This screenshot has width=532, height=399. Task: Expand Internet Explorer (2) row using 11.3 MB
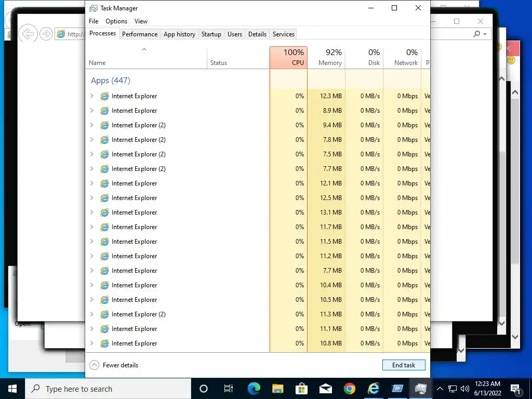(x=91, y=314)
